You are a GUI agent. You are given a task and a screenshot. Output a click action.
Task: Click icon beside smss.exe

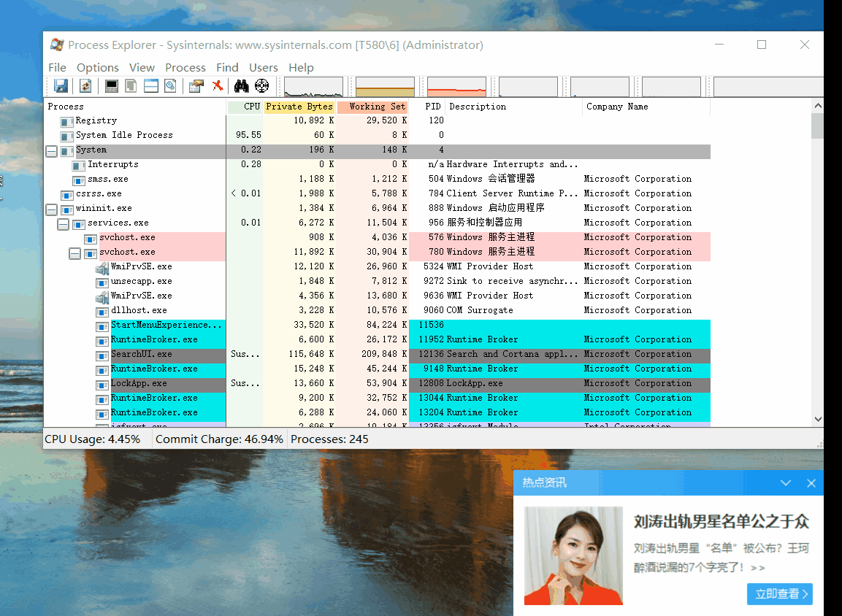[78, 180]
